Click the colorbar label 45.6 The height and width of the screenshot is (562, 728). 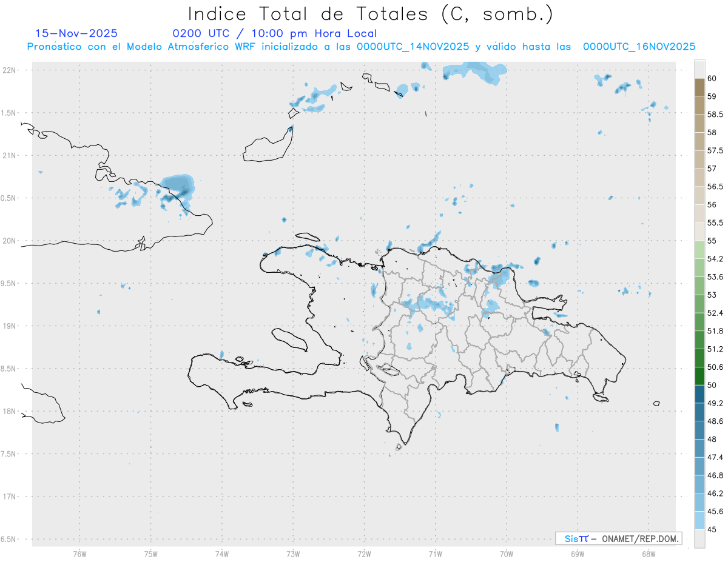pos(715,512)
